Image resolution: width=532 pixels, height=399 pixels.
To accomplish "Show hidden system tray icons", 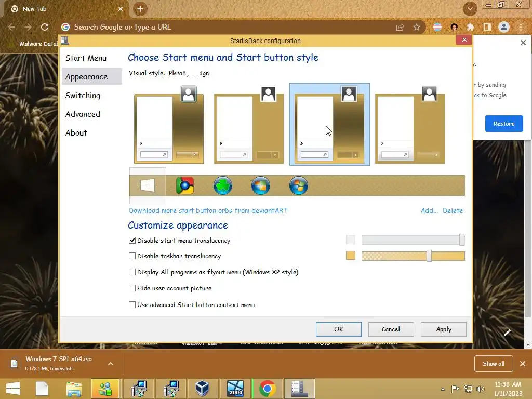I will [443, 389].
